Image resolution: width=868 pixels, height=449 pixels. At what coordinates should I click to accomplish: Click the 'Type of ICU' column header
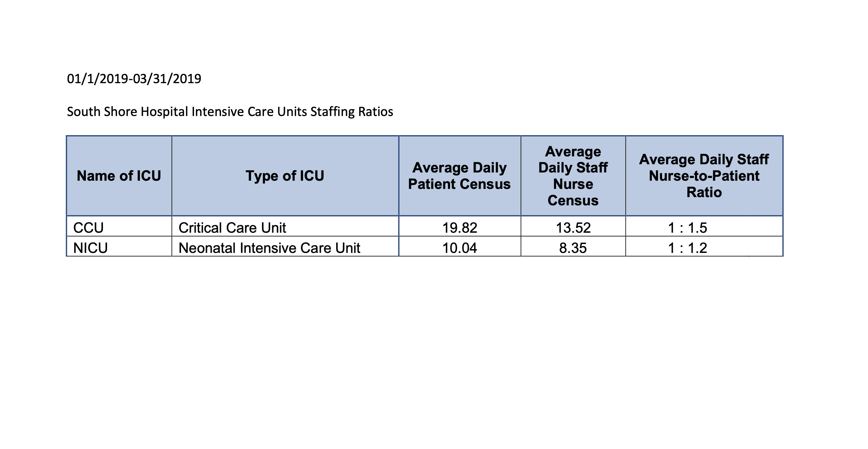(x=285, y=176)
